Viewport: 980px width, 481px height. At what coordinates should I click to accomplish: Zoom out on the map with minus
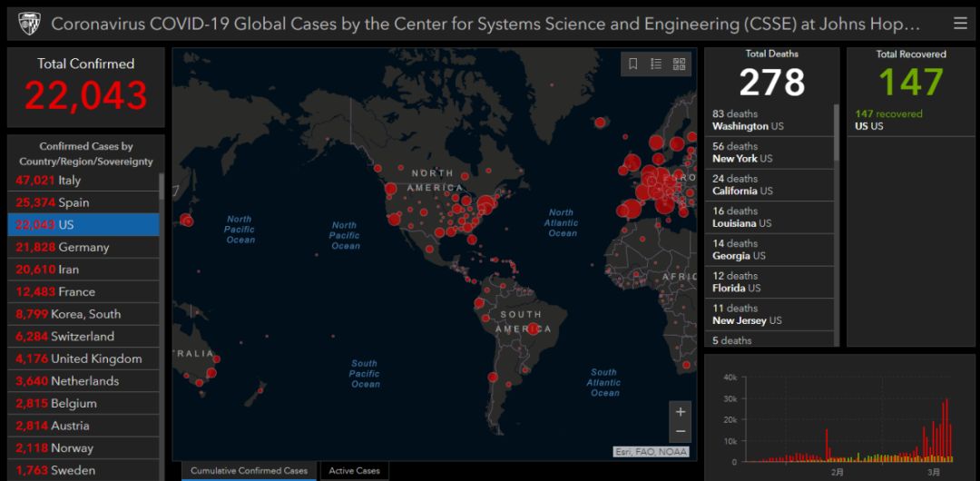coord(681,432)
